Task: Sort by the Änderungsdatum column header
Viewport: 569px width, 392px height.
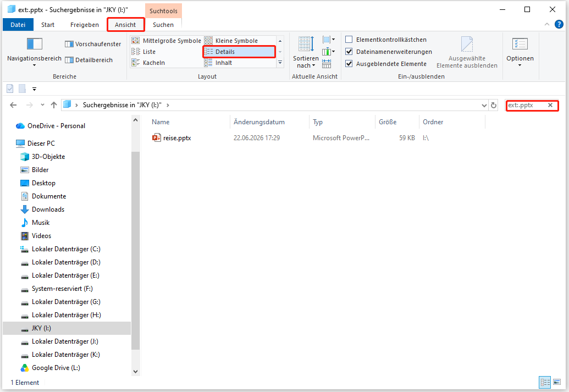Action: 259,122
